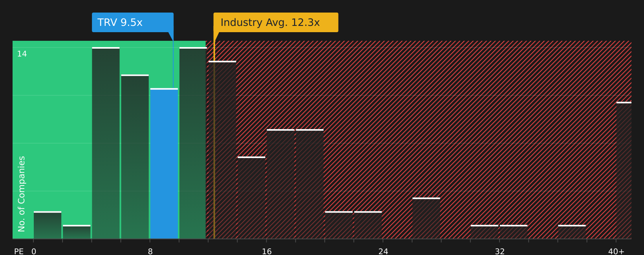644x255 pixels.
Task: Select the blue TRV histogram bar
Action: click(x=164, y=164)
